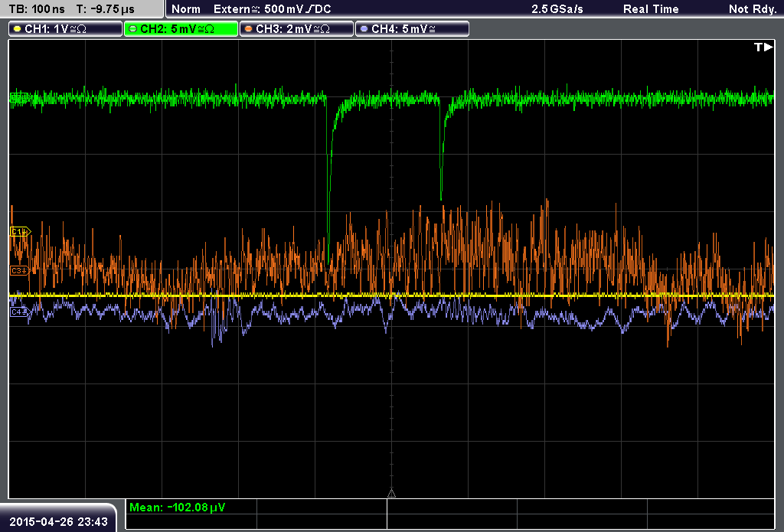The image size is (784, 532).
Task: Click the Not Rdy. status indicator
Action: click(x=753, y=9)
